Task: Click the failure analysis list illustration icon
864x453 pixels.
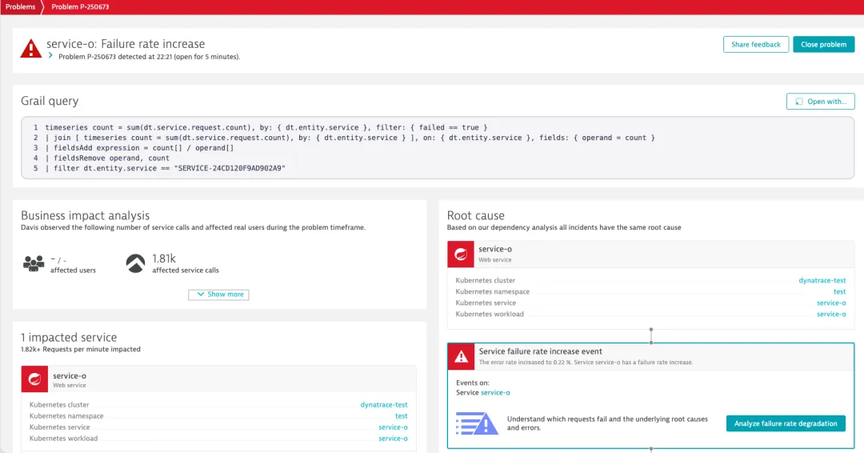Action: (x=477, y=423)
